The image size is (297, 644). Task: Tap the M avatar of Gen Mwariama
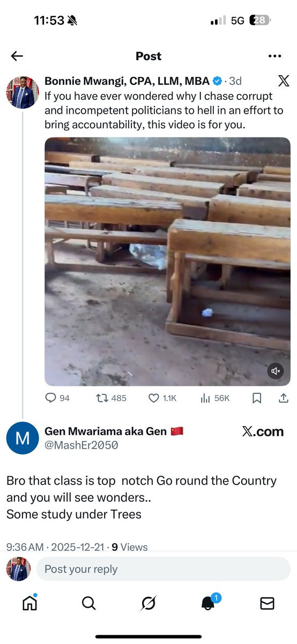22,438
